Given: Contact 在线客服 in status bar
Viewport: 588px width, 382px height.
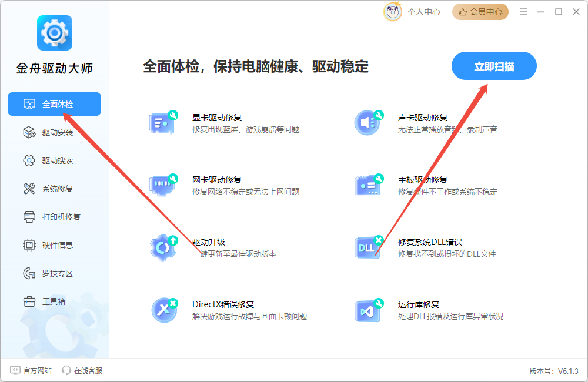Looking at the screenshot, I should point(82,370).
